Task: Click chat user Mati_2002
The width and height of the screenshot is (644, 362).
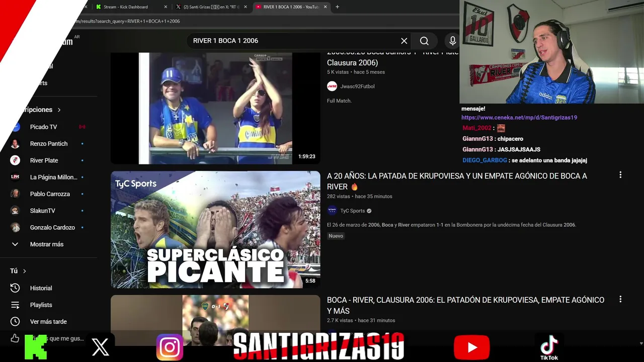Action: (x=476, y=128)
